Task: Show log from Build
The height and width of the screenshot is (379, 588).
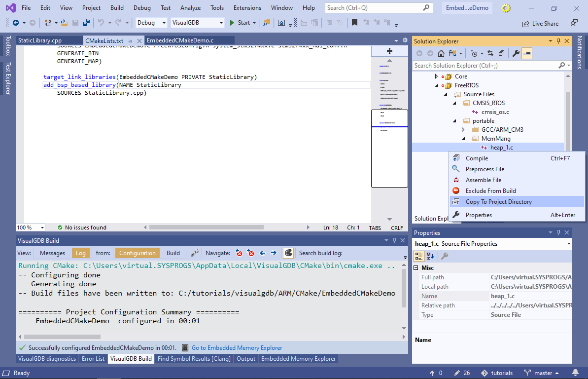Action: [173, 253]
